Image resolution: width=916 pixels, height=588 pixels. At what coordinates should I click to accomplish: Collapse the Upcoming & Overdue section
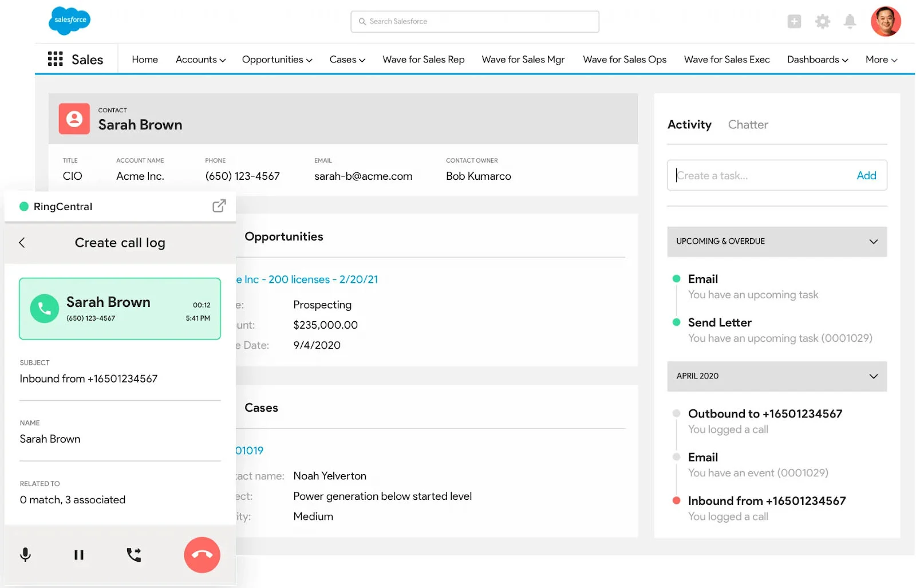point(777,242)
